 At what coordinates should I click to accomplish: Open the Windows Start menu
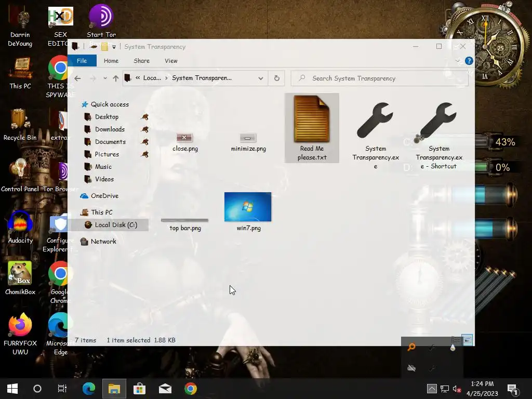point(12,389)
